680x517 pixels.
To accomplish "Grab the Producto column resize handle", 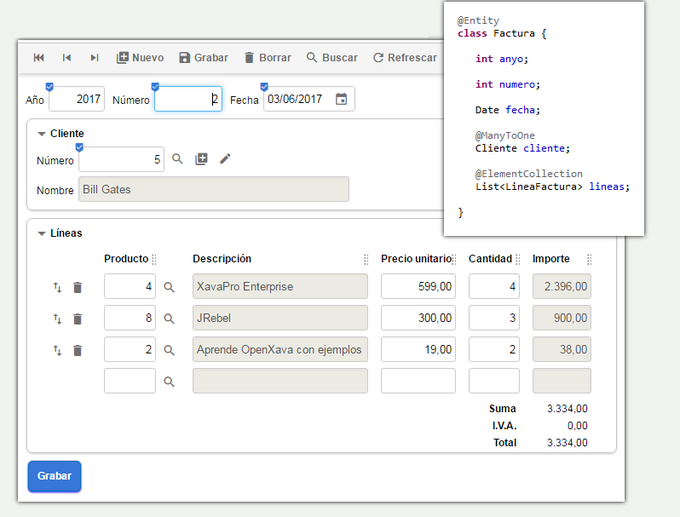I will pyautogui.click(x=154, y=259).
